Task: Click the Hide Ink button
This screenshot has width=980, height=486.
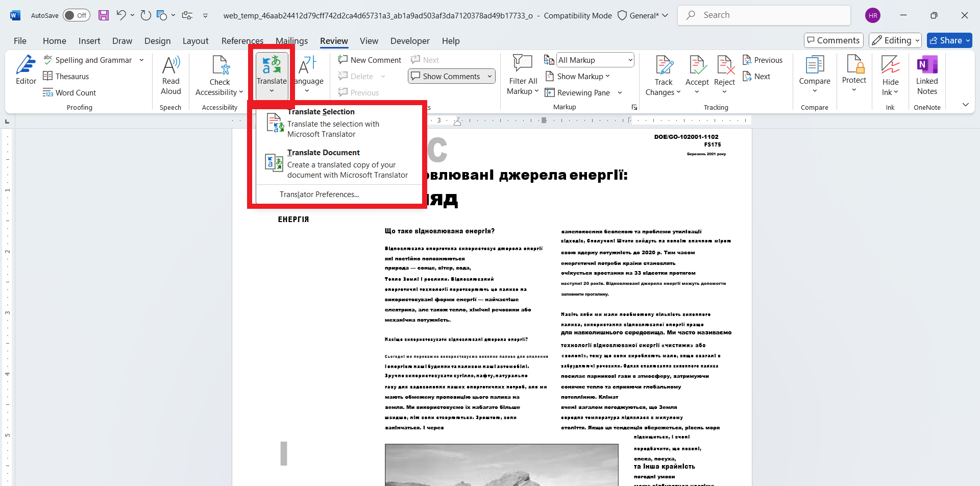Action: click(891, 75)
